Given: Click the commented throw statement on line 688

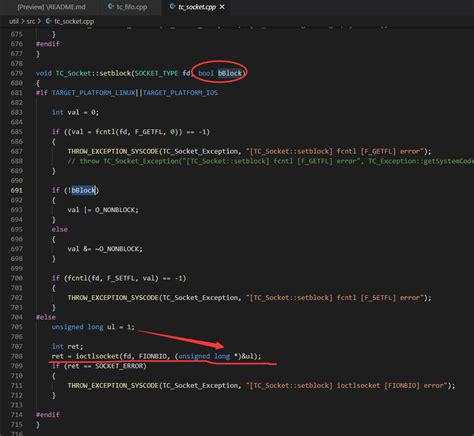Looking at the screenshot, I should 271,161.
